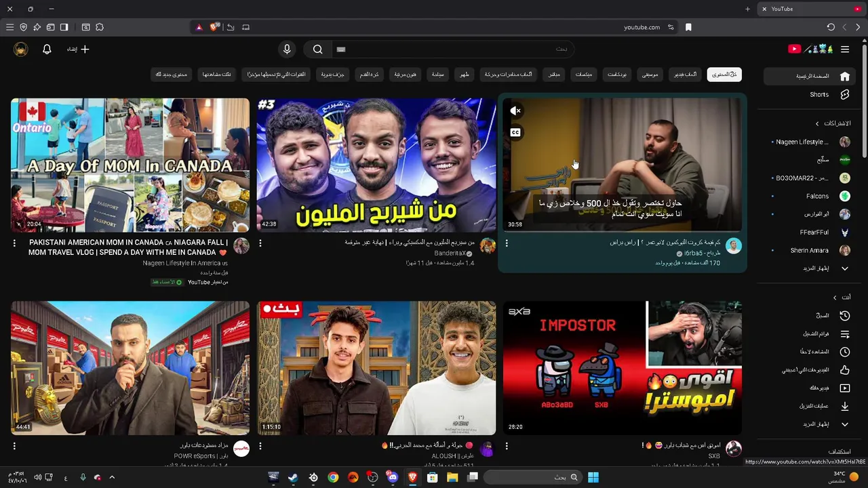Open Steam from the taskbar

293,477
